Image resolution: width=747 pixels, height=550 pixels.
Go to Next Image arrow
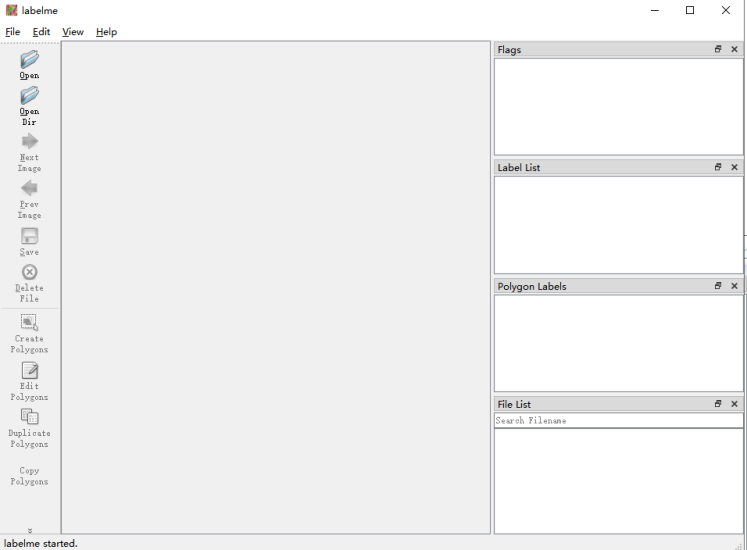[30, 141]
